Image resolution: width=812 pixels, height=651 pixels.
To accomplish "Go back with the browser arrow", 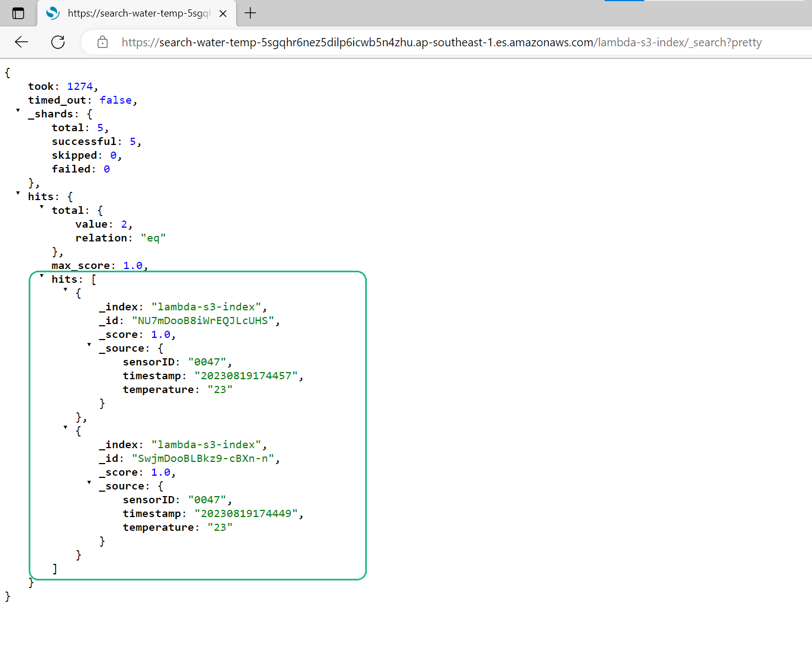I will point(22,42).
